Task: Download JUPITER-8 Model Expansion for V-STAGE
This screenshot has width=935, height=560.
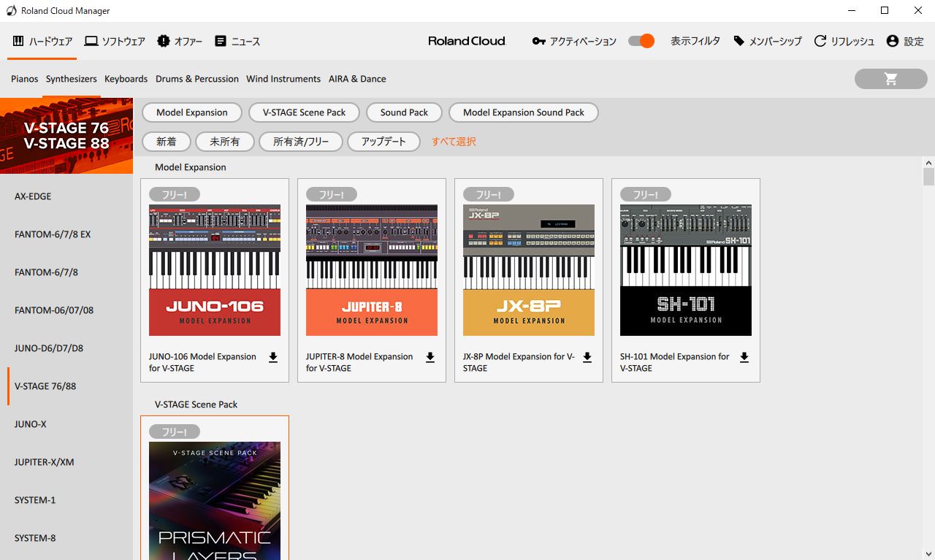Action: tap(430, 358)
